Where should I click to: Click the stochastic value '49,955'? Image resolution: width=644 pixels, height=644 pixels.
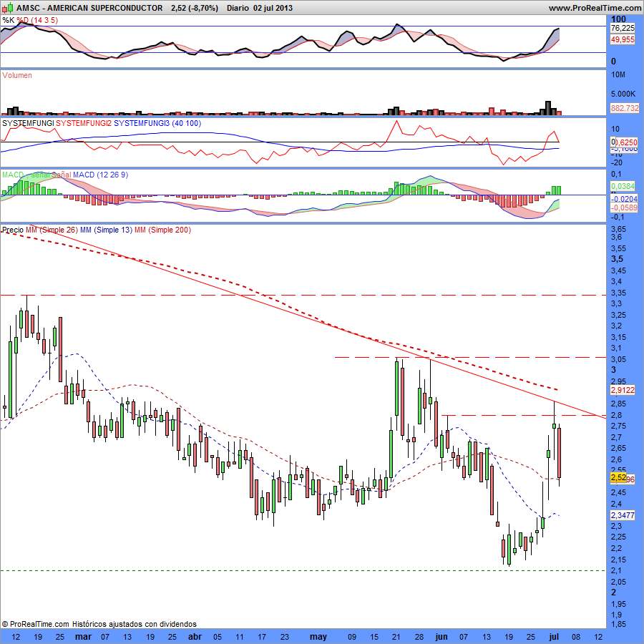click(x=623, y=39)
